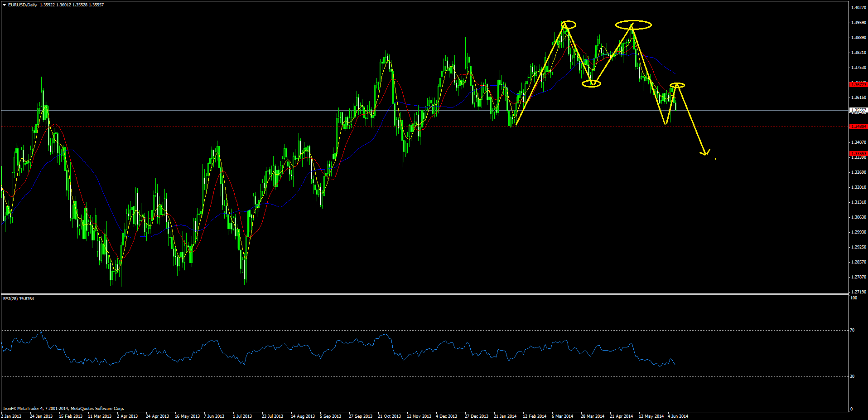Select the small yellow ellipse at the June high
This screenshot has height=420, width=868.
point(677,85)
